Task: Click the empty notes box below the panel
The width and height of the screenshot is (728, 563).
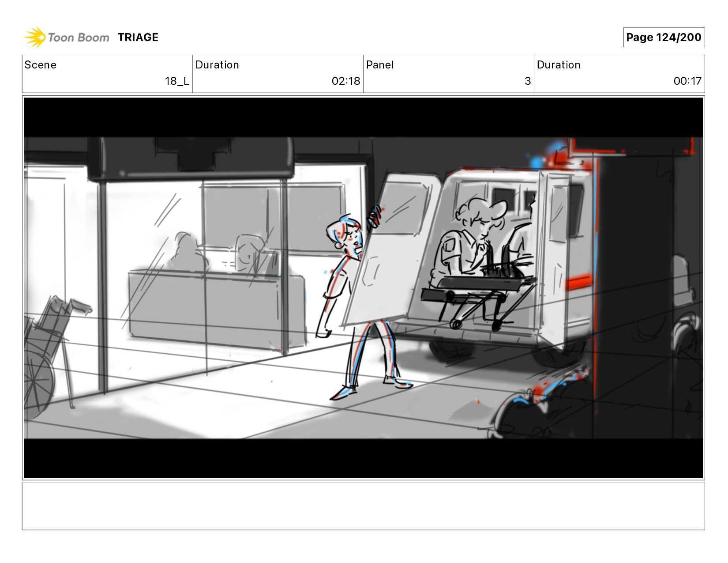Action: (x=363, y=506)
